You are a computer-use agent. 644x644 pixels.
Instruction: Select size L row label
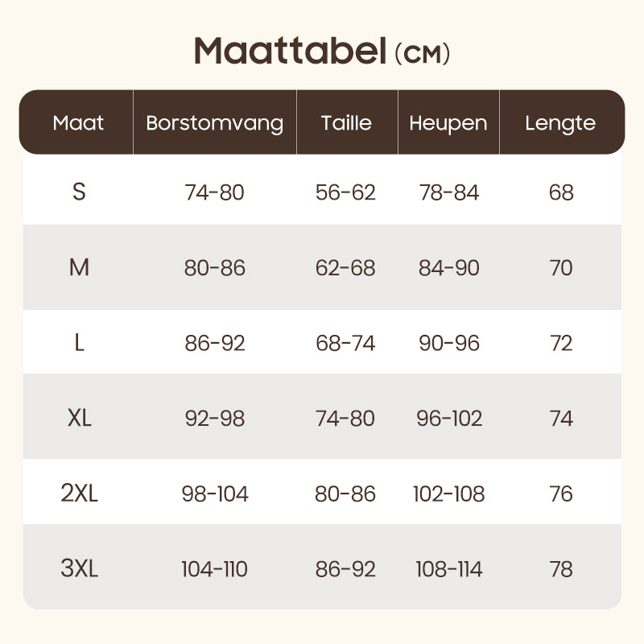(x=79, y=343)
